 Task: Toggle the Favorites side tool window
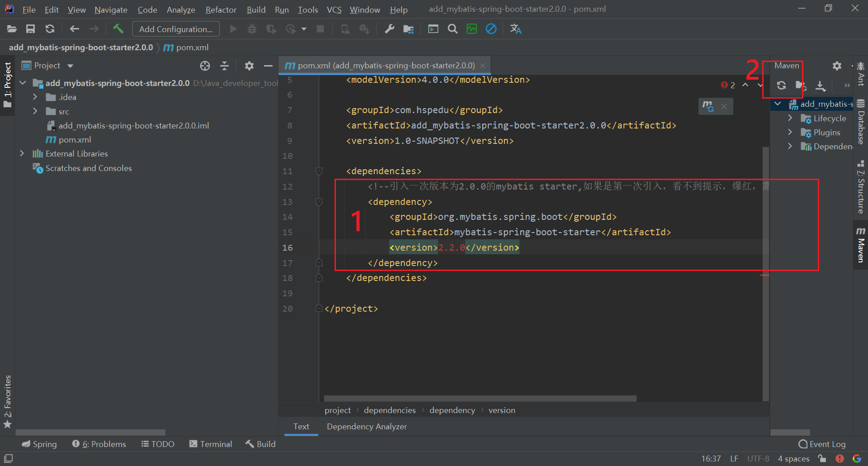click(7, 401)
